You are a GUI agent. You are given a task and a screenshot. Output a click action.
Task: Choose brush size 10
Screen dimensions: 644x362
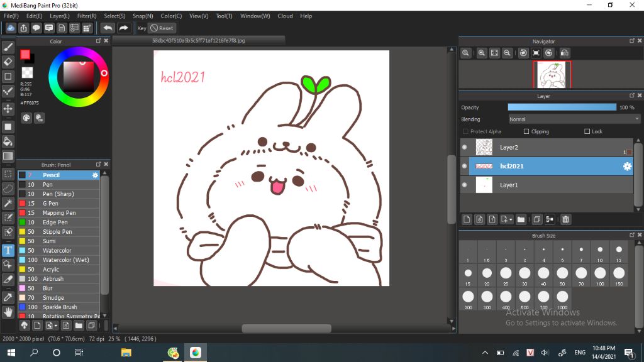[600, 253]
